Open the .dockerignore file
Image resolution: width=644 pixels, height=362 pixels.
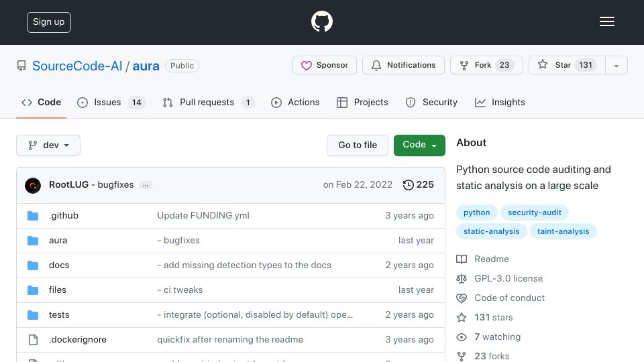(78, 339)
